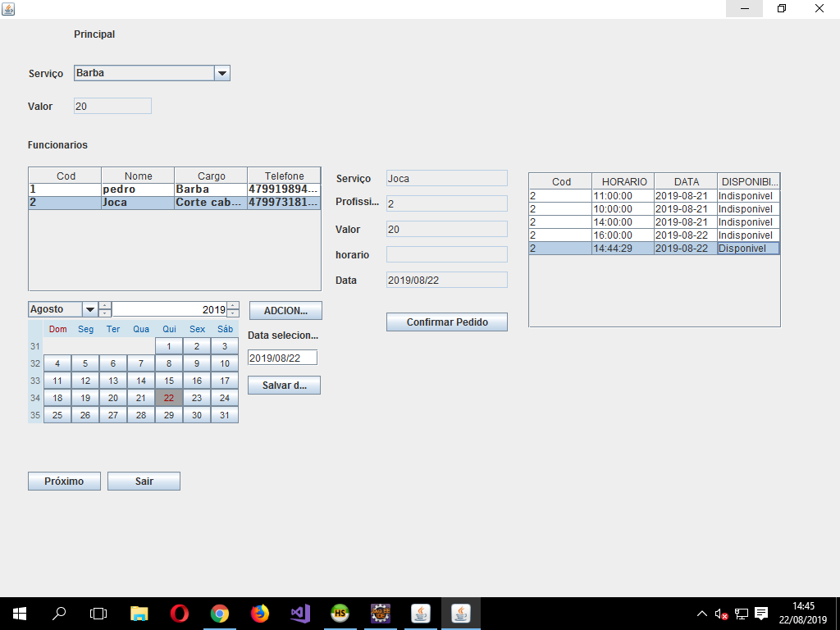
Task: Select schedule row with horario 16:00:00
Action: point(654,235)
